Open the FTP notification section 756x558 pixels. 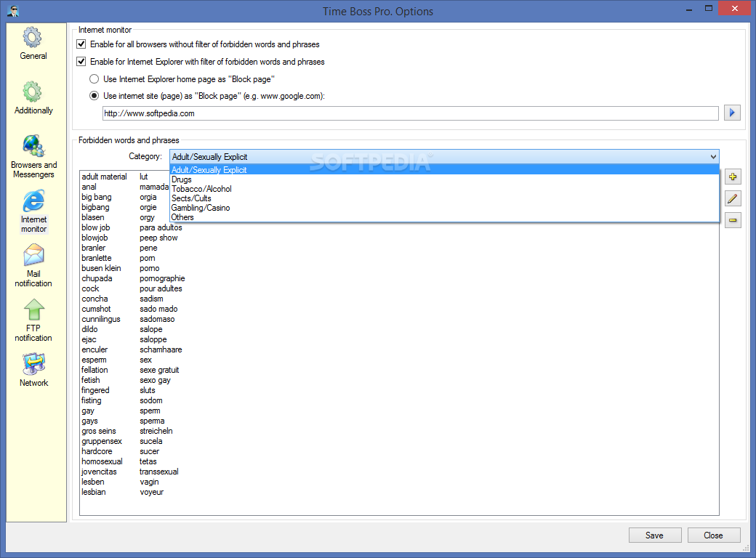coord(33,320)
